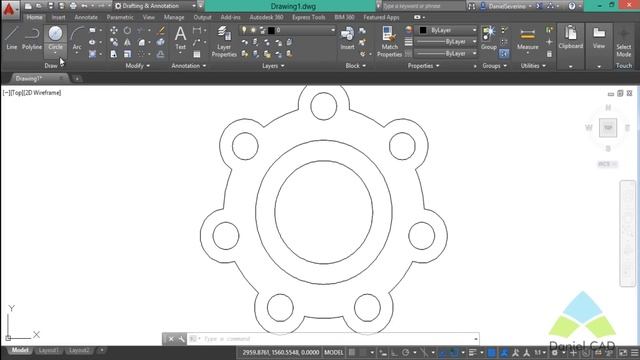The width and height of the screenshot is (640, 360).
Task: Click the Undo arrow in quick access toolbar
Action: 84,6
